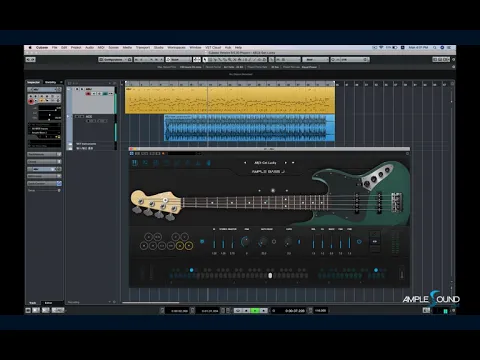This screenshot has width=480, height=360.
Task: Click the center capo button above fretboard
Action: coord(273,190)
